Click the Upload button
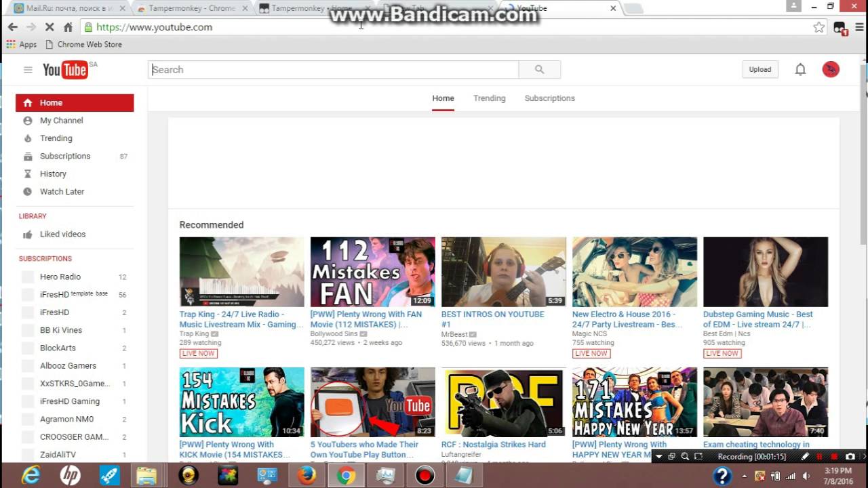Viewport: 868px width, 488px height. [759, 69]
